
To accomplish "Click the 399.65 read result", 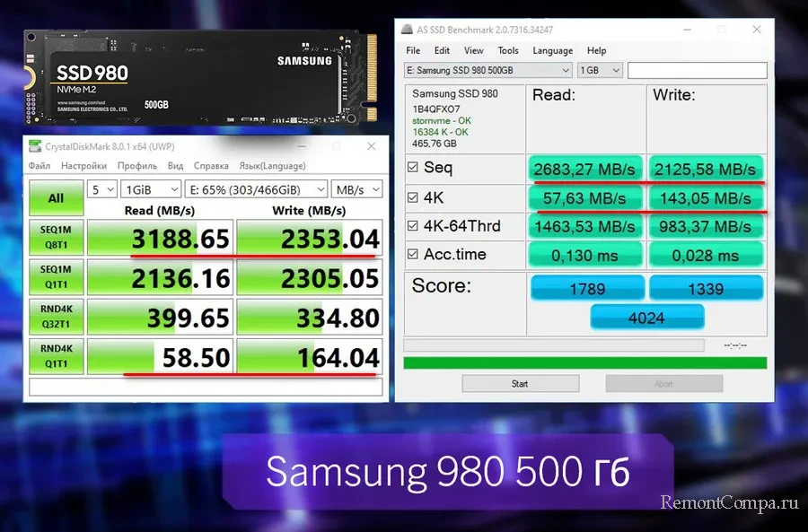I will tap(161, 317).
